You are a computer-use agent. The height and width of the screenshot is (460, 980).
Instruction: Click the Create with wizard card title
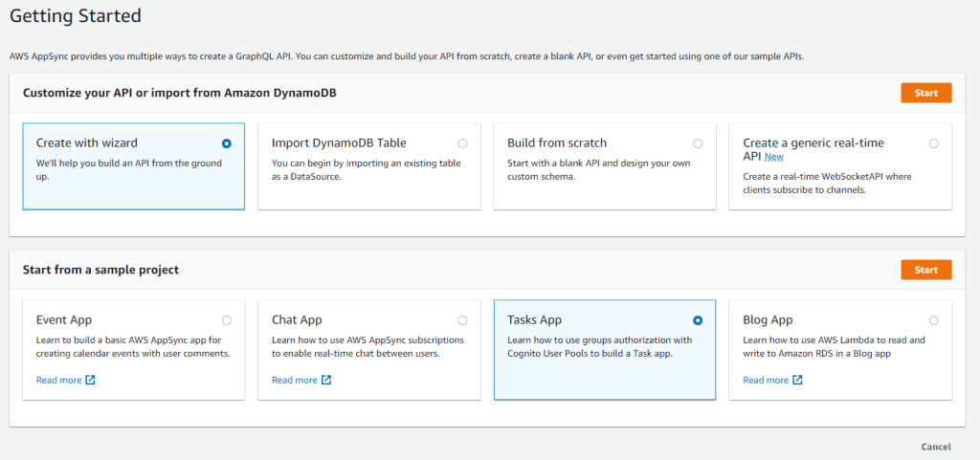pos(87,142)
